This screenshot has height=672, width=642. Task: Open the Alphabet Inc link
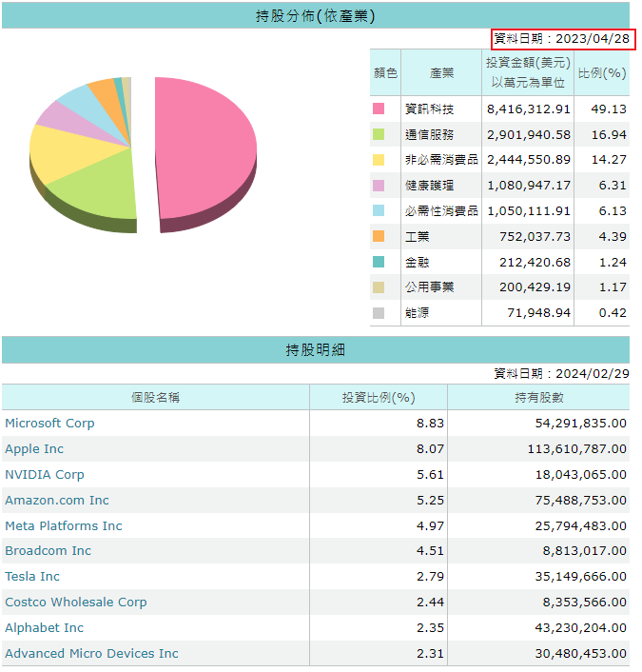click(45, 628)
